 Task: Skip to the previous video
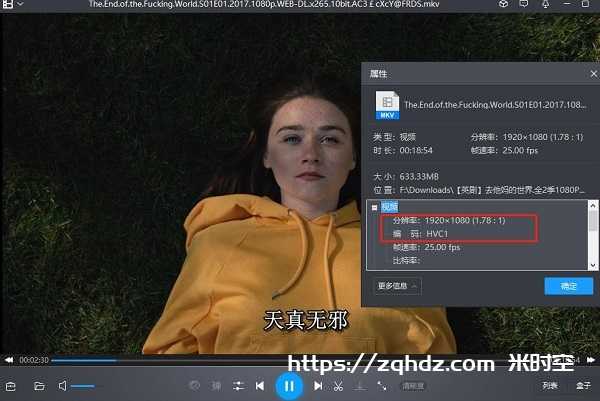pos(260,386)
